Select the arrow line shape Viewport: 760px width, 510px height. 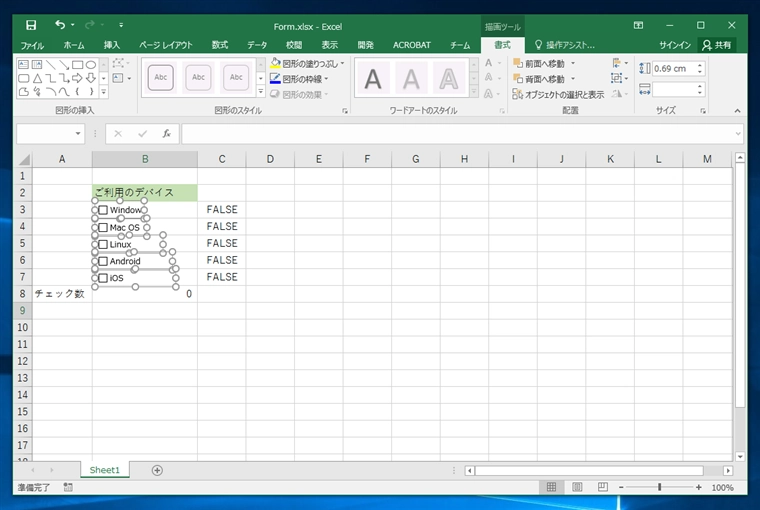[x=64, y=64]
